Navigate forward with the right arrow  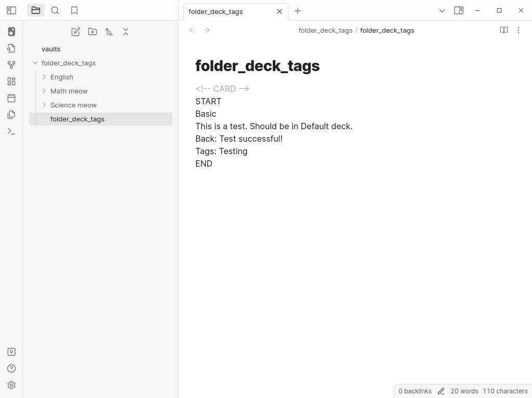point(207,30)
